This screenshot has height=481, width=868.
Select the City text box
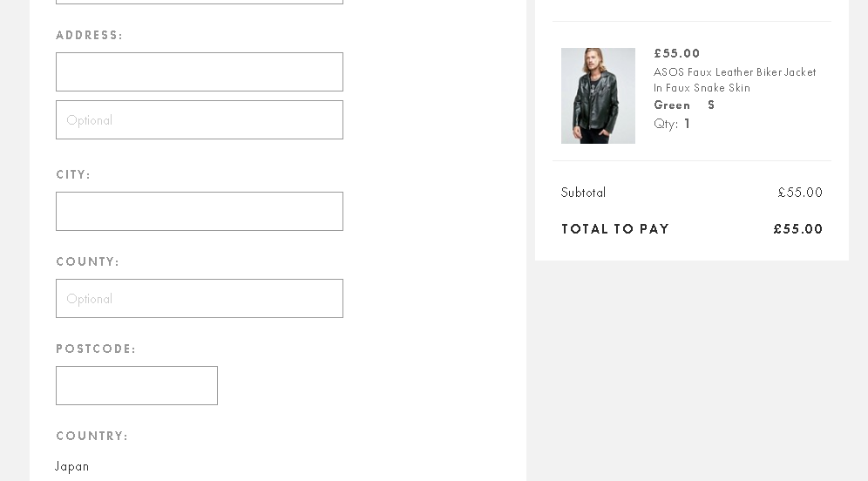pyautogui.click(x=200, y=212)
